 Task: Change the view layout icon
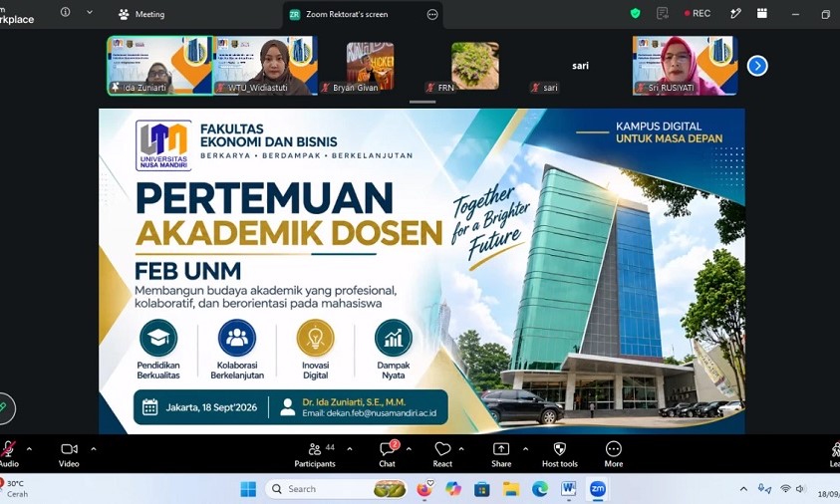tap(762, 13)
